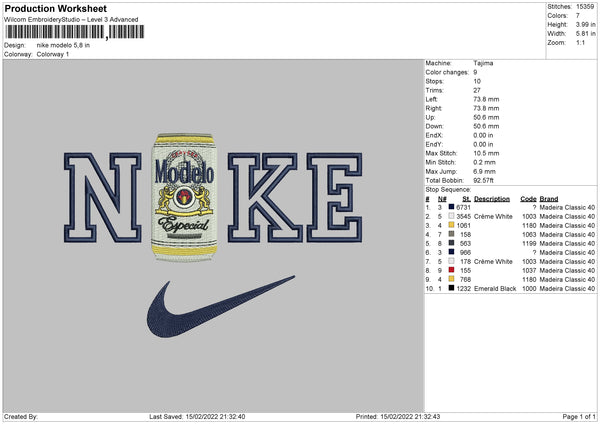
Task: Click the 'Emerald Black' description
Action: [495, 289]
